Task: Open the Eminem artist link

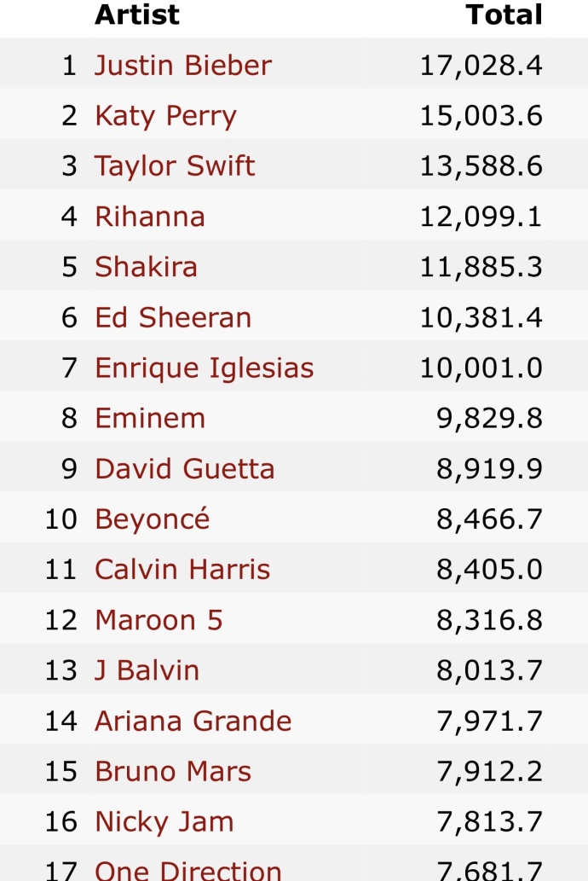Action: (x=150, y=418)
